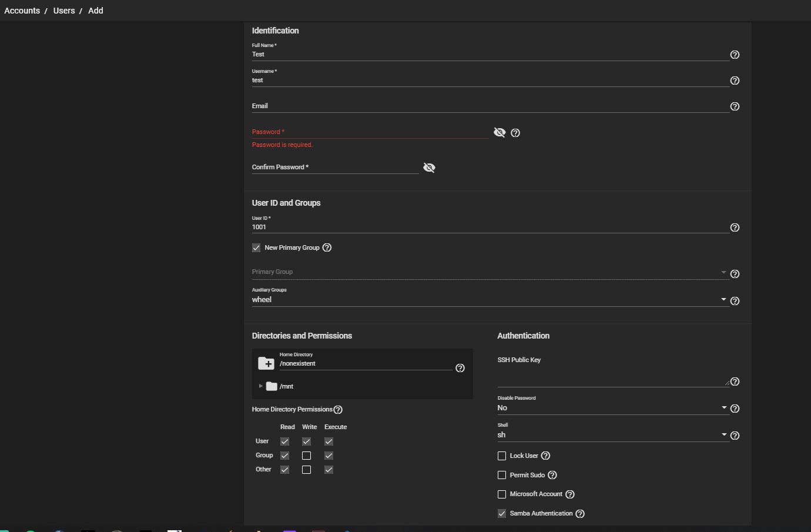Image resolution: width=811 pixels, height=532 pixels.
Task: Open the Auxiliary Groups dropdown
Action: pyautogui.click(x=489, y=300)
